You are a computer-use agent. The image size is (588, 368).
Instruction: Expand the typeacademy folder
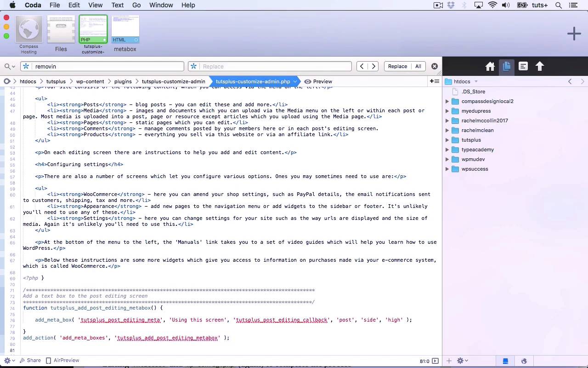tap(447, 149)
